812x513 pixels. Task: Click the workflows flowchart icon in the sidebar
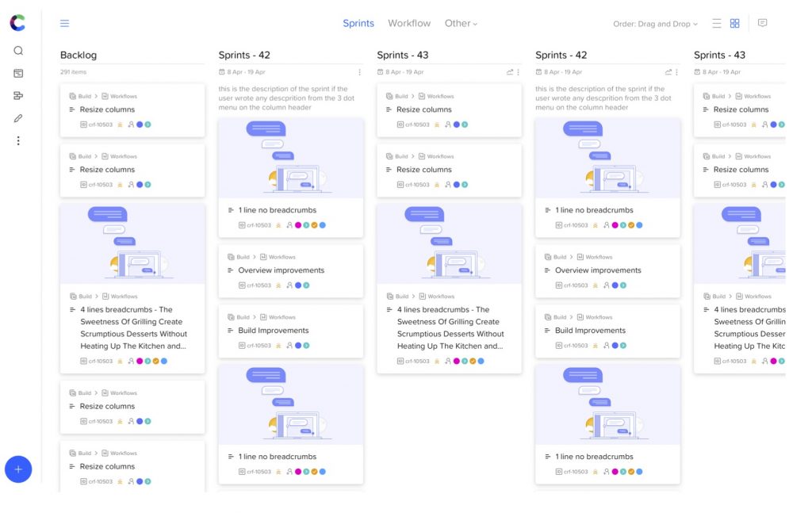(x=18, y=96)
